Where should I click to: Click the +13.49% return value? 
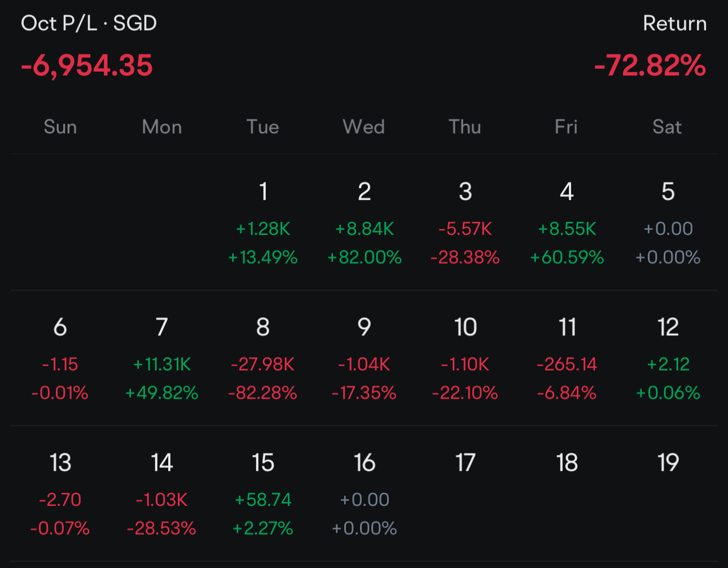263,257
